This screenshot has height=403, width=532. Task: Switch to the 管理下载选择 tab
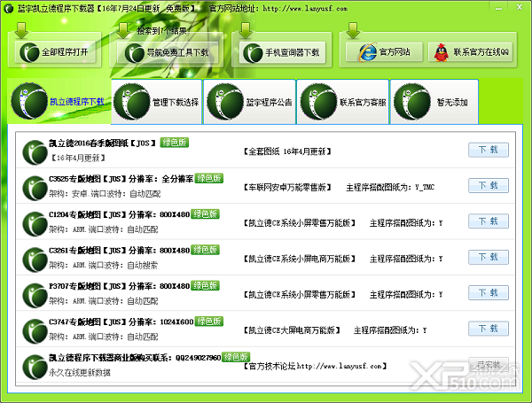tap(157, 102)
